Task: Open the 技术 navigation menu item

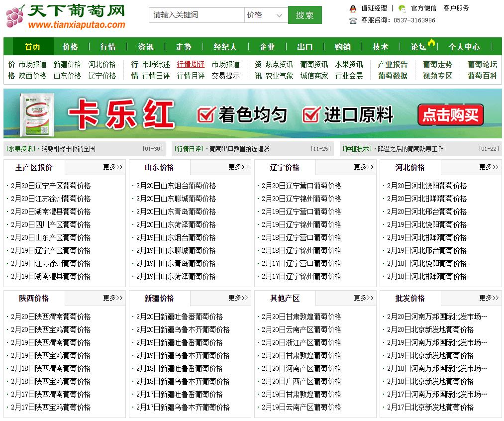Action: [381, 47]
